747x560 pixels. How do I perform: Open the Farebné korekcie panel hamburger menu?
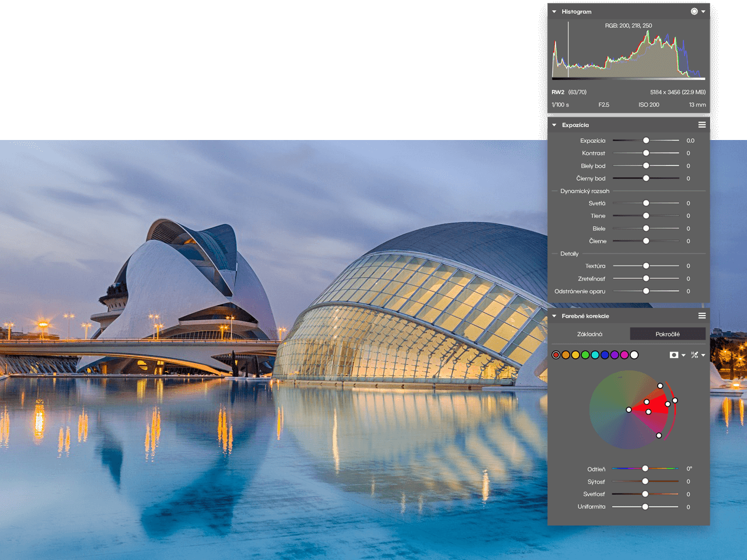click(701, 316)
